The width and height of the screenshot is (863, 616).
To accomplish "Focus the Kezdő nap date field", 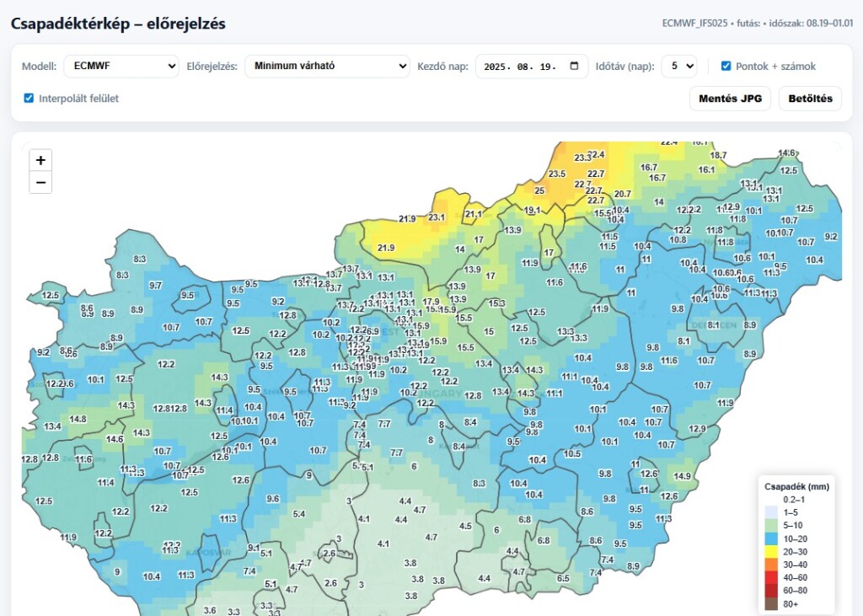I will (x=523, y=67).
